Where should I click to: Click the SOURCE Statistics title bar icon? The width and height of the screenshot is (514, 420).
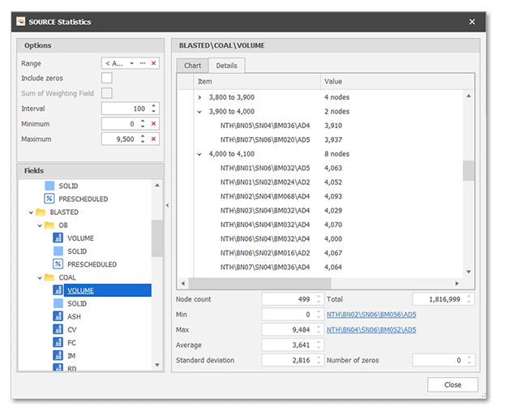(20, 22)
